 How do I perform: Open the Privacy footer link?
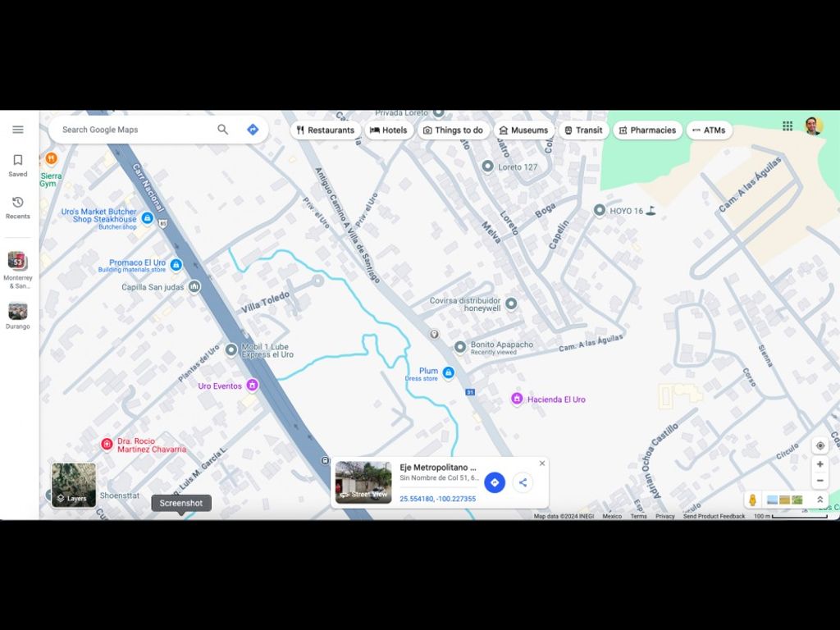click(x=664, y=517)
